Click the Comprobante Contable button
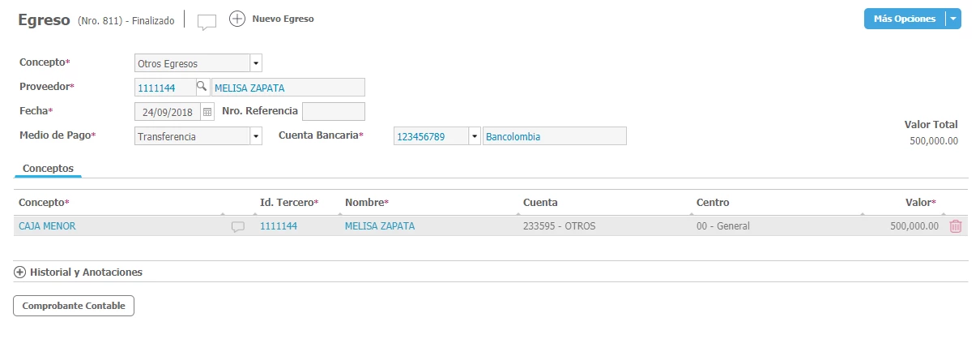 pyautogui.click(x=74, y=306)
